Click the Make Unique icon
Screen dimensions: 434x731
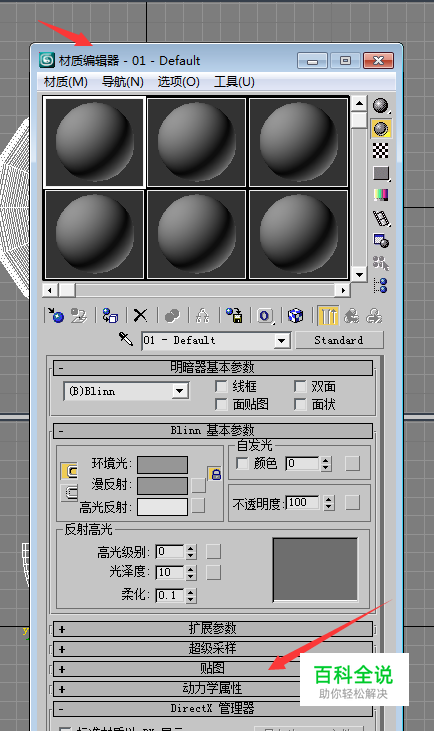[x=202, y=316]
